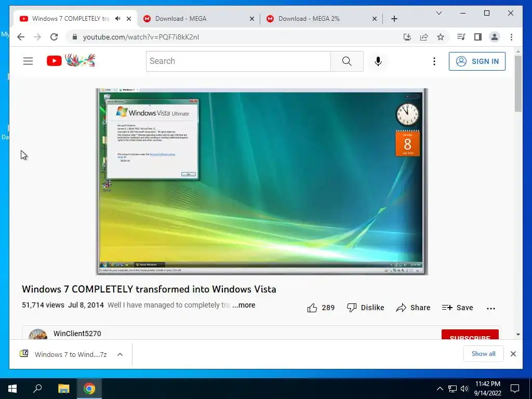Start voice search with microphone icon

pyautogui.click(x=378, y=61)
